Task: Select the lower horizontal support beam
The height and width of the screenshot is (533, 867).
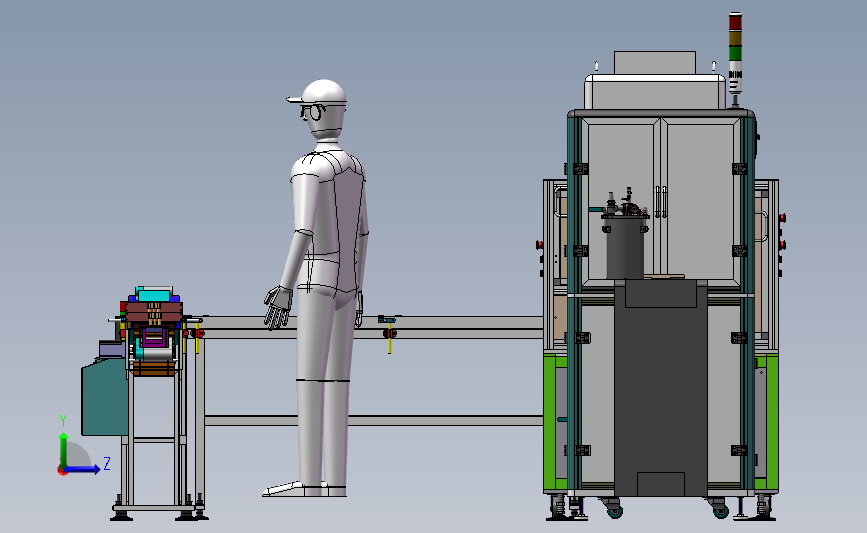Action: 374,421
